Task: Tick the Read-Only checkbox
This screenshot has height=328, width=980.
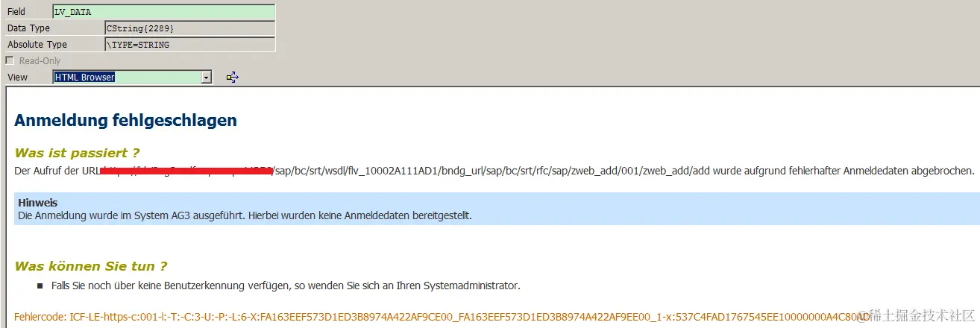Action: (10, 60)
